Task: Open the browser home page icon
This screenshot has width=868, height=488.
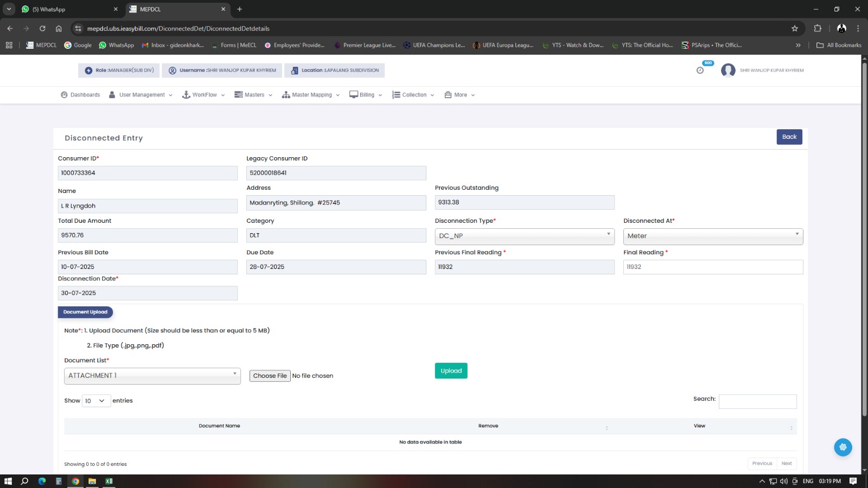Action: [x=59, y=29]
